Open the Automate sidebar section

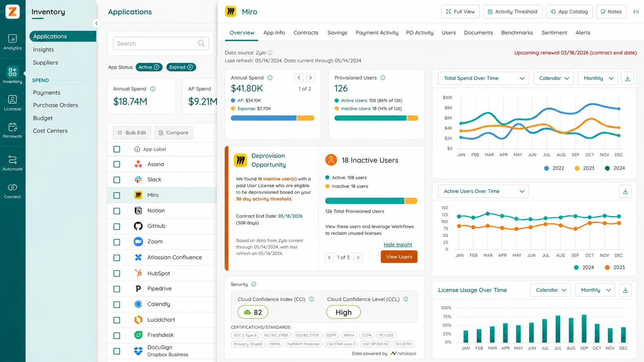coord(12,163)
